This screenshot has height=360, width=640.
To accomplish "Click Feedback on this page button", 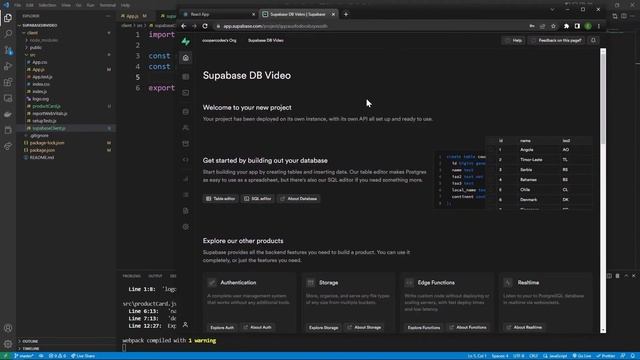I will (556, 40).
